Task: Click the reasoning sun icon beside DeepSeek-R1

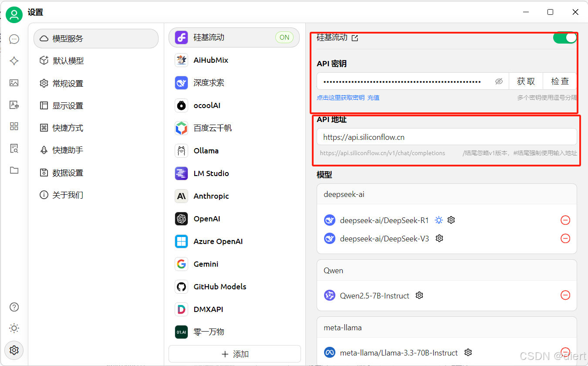Action: 439,220
